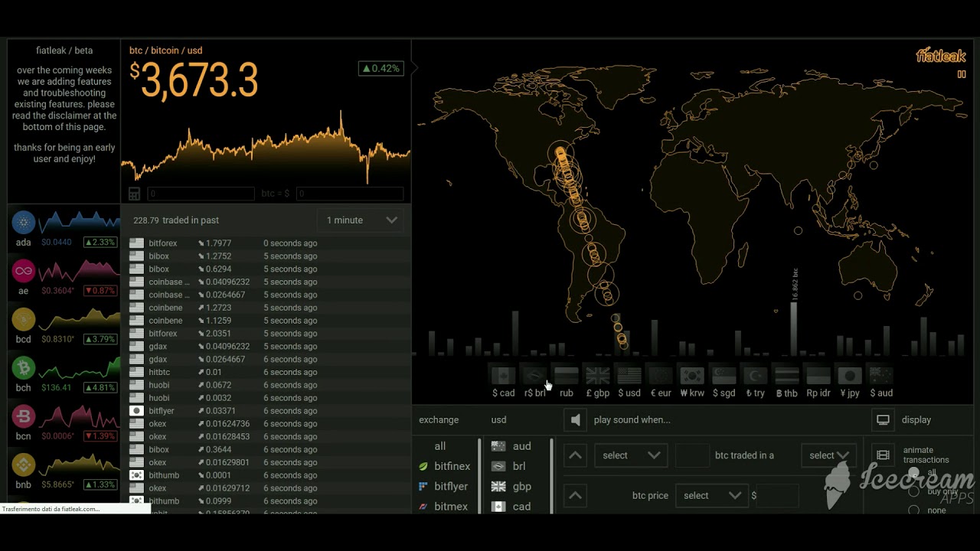This screenshot has width=980, height=551.
Task: Click the 'usd' column header
Action: click(x=498, y=419)
